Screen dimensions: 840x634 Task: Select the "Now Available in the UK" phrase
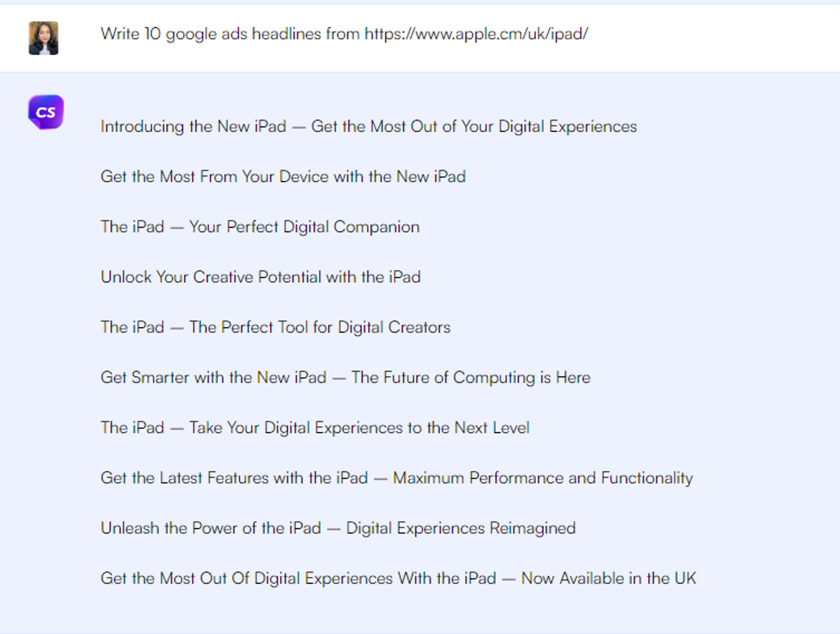609,578
